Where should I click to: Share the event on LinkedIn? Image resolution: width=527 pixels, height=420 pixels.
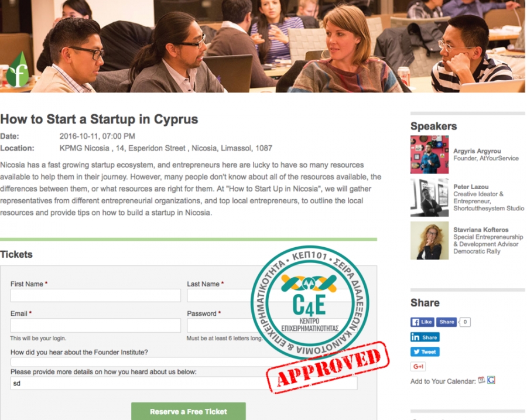(425, 337)
